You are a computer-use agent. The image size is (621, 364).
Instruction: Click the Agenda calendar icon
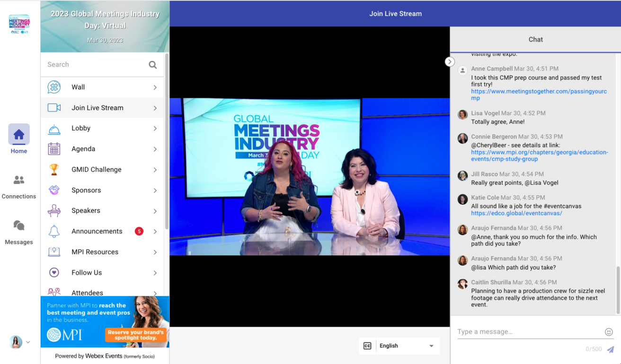[x=54, y=149]
